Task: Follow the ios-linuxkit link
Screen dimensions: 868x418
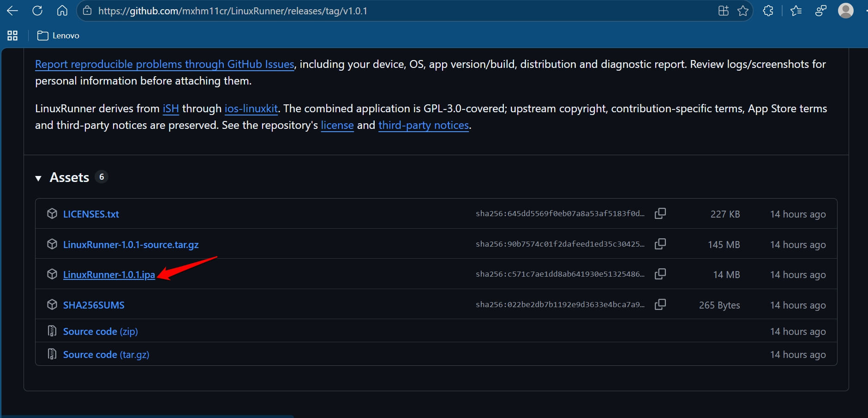Action: pos(251,109)
